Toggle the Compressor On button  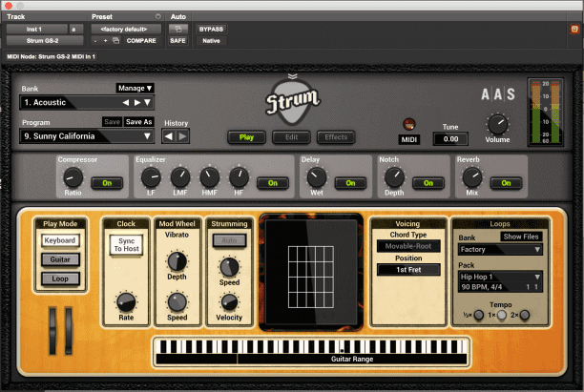(107, 183)
